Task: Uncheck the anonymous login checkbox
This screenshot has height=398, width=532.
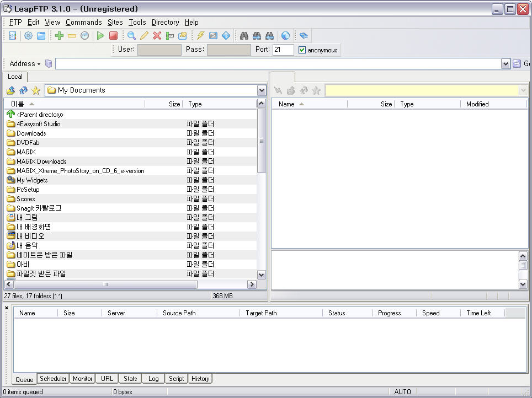Action: 302,50
